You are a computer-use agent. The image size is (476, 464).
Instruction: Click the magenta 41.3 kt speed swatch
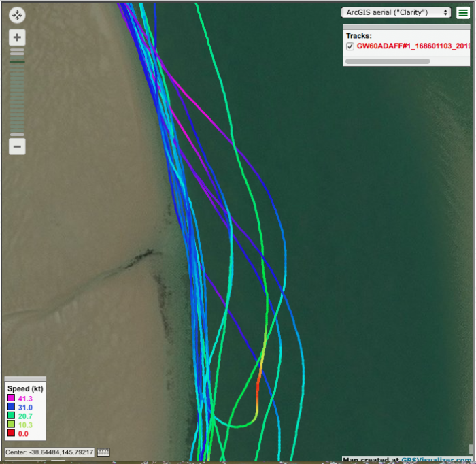[11, 398]
